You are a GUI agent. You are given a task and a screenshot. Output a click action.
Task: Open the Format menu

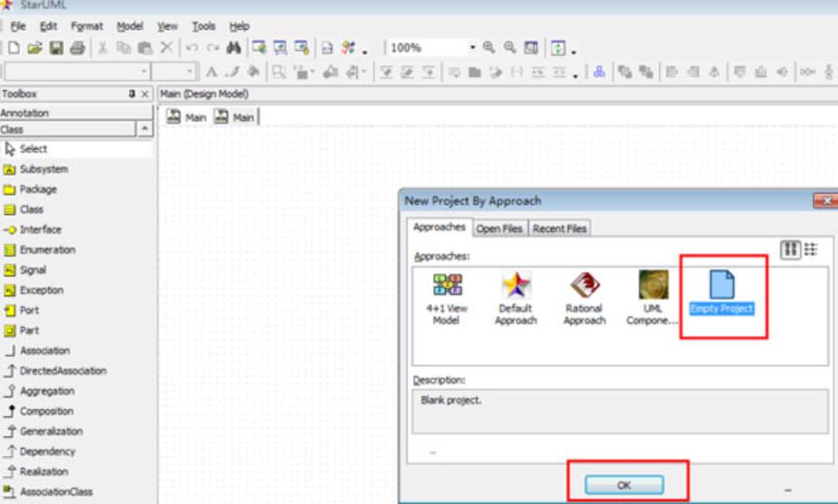point(87,26)
